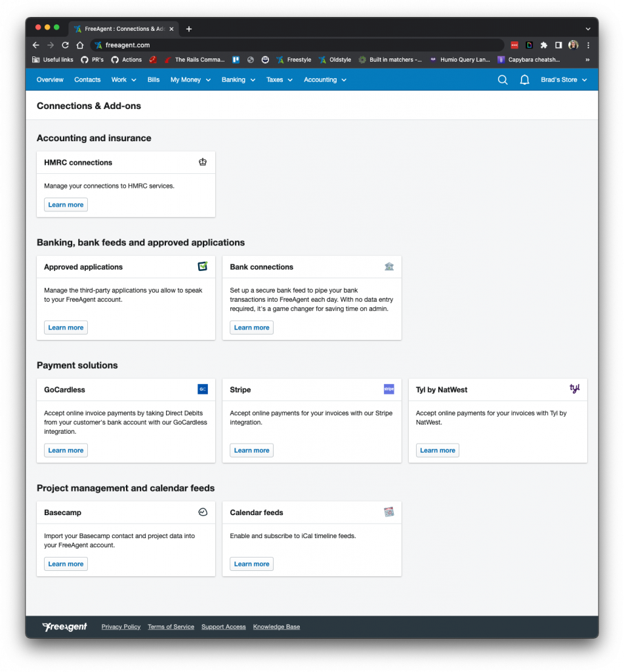This screenshot has width=624, height=672.
Task: Open the browser extensions puzzle icon
Action: point(543,45)
